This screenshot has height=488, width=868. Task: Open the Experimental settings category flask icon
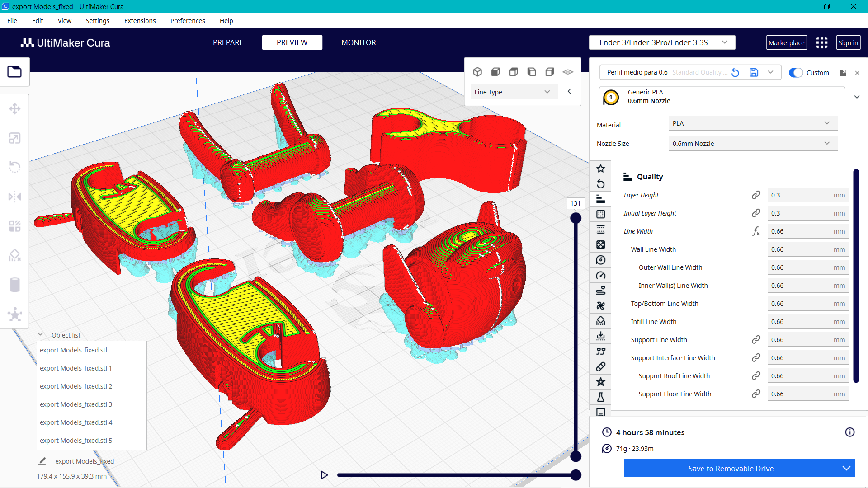pyautogui.click(x=600, y=397)
